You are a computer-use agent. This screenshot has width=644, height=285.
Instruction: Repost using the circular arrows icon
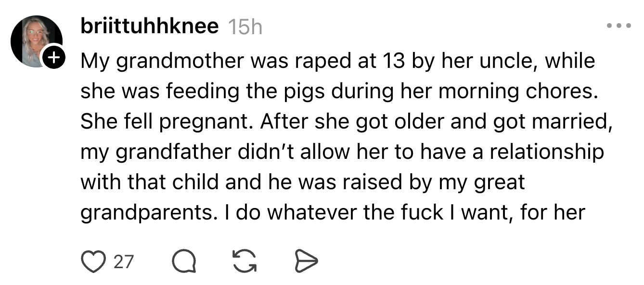click(x=245, y=261)
